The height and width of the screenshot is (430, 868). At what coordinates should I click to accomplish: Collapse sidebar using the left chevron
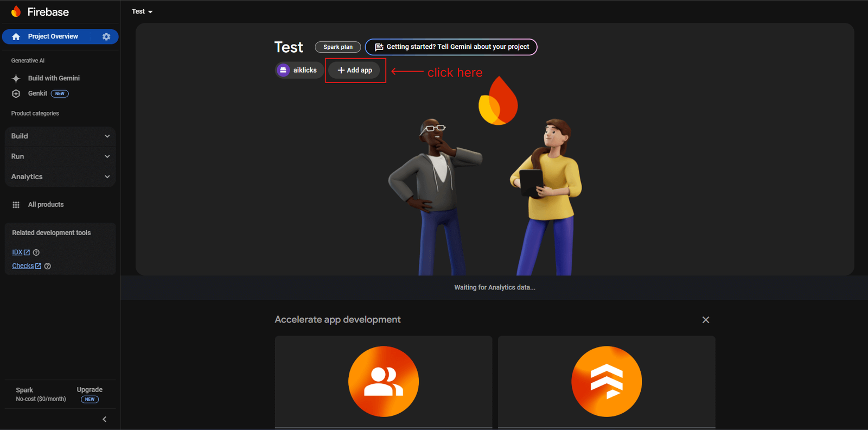tap(104, 419)
